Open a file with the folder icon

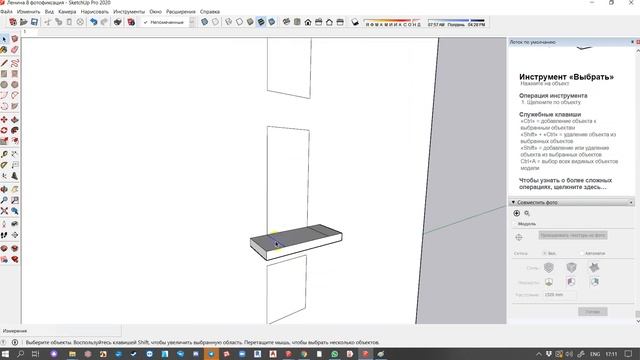coord(24,22)
